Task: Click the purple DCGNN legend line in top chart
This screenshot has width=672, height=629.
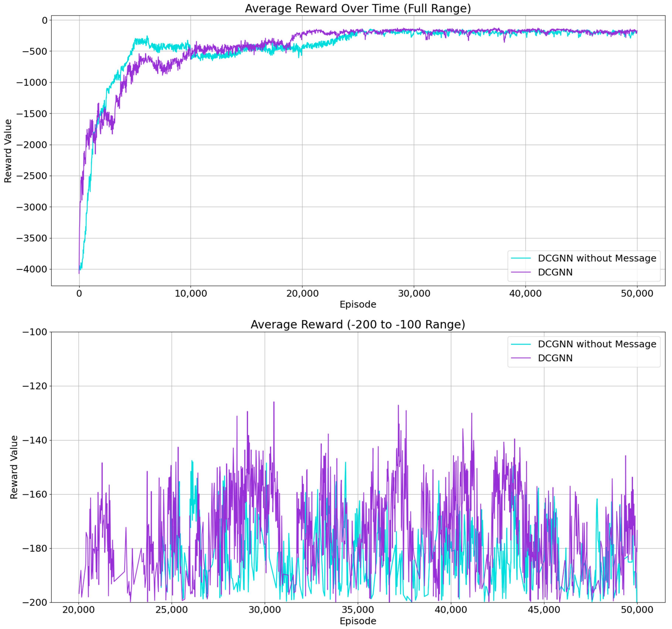Action: tap(521, 272)
